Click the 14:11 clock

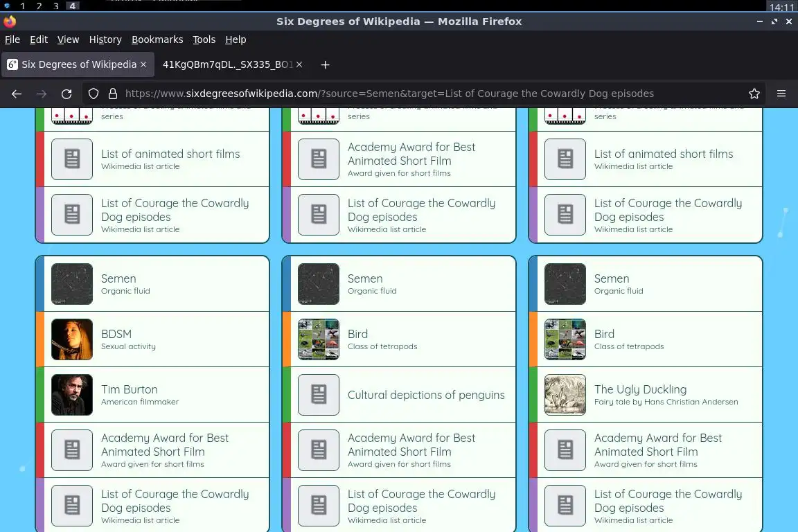[x=781, y=8]
